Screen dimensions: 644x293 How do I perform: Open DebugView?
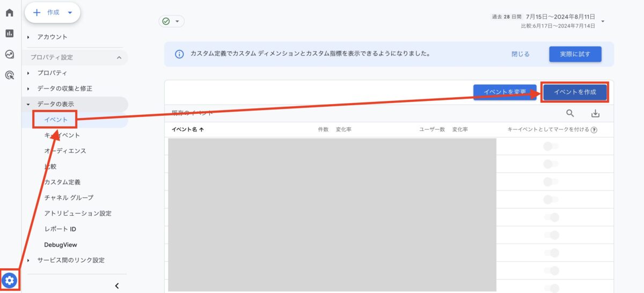tap(61, 245)
